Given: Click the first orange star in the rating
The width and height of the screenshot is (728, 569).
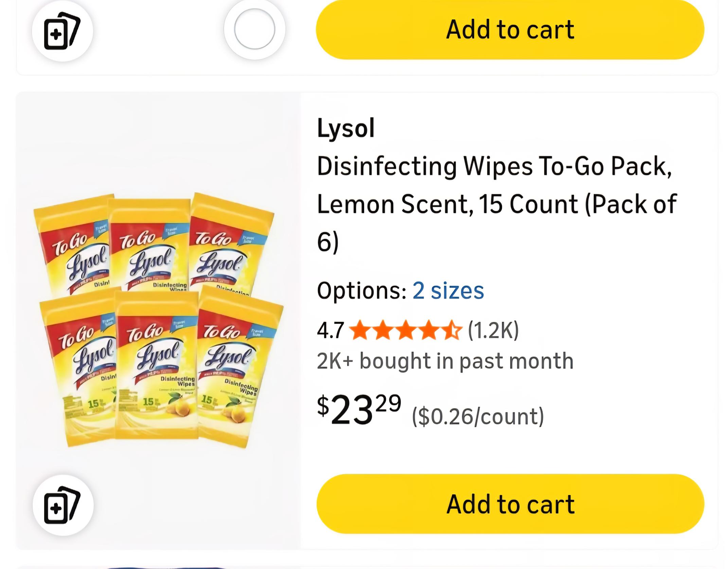Looking at the screenshot, I should pos(360,330).
